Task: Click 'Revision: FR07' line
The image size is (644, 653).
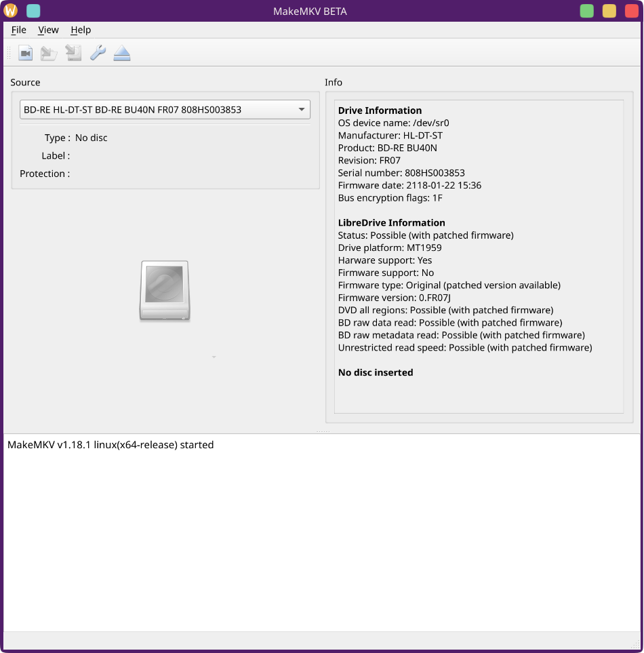Action: point(369,160)
